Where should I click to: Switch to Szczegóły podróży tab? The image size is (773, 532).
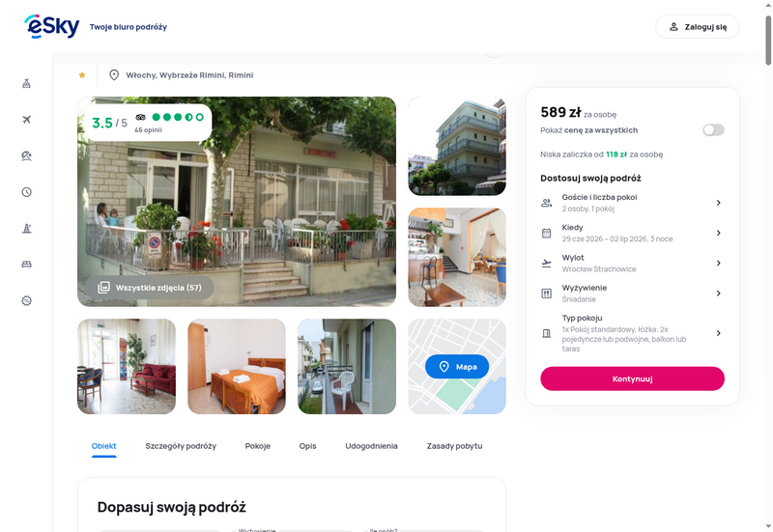[181, 446]
